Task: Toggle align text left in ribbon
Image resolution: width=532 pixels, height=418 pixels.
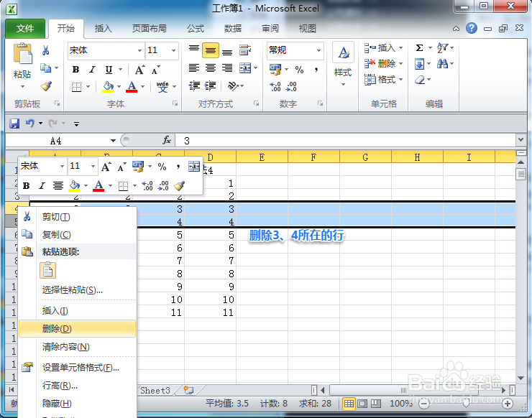Action: point(194,68)
